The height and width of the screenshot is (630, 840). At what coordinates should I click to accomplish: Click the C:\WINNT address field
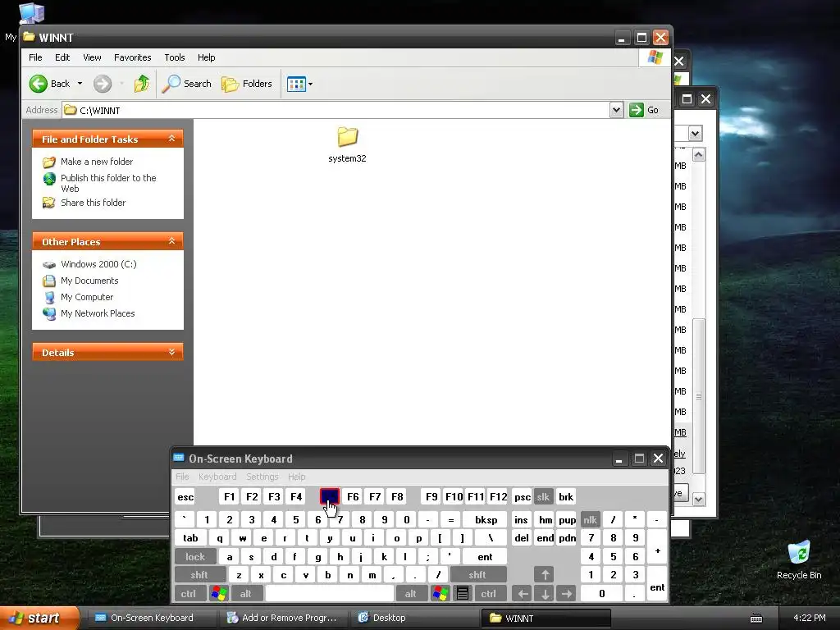tap(336, 111)
